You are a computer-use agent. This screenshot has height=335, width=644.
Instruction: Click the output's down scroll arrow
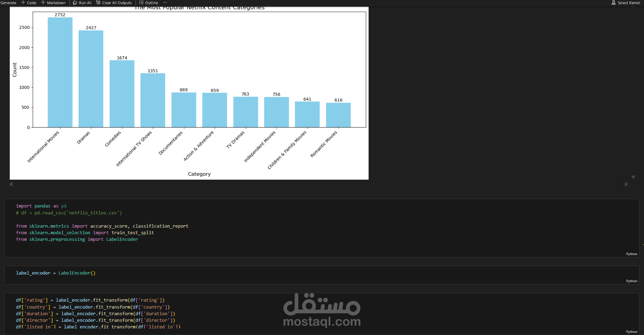point(634,177)
